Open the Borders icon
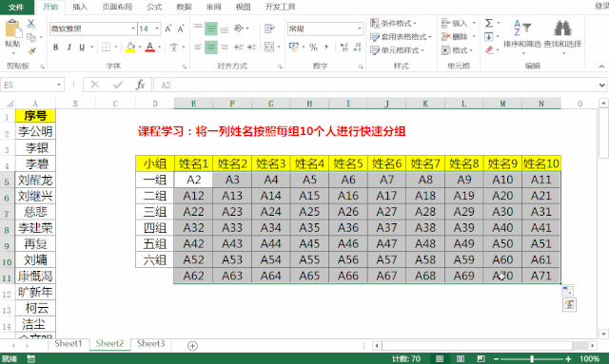The height and width of the screenshot is (364, 609). pyautogui.click(x=106, y=48)
